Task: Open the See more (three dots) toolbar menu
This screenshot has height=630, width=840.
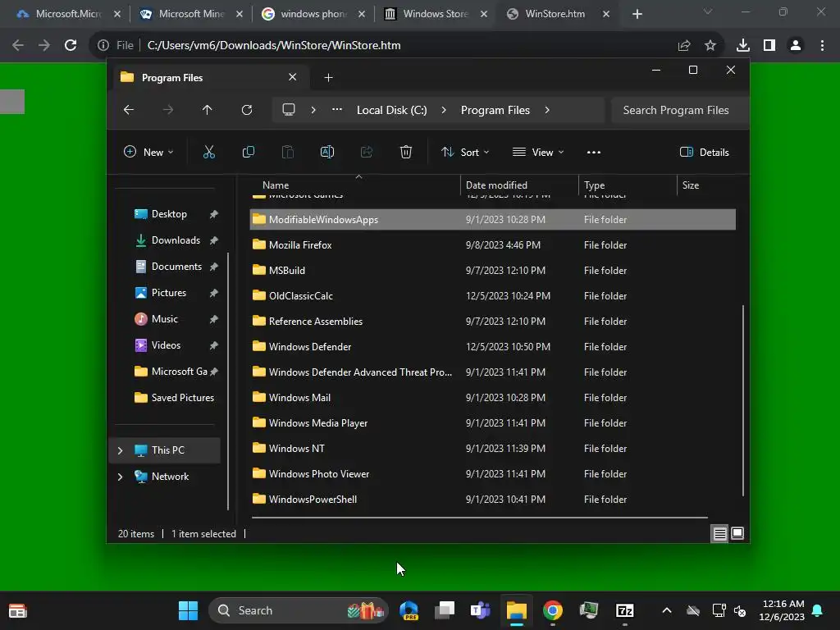Action: pyautogui.click(x=594, y=152)
